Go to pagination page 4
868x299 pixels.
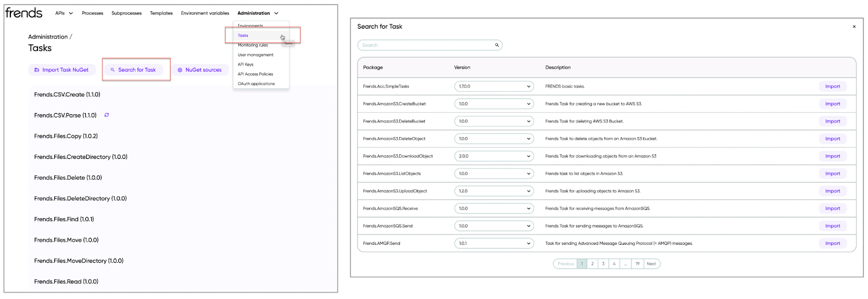coord(614,264)
